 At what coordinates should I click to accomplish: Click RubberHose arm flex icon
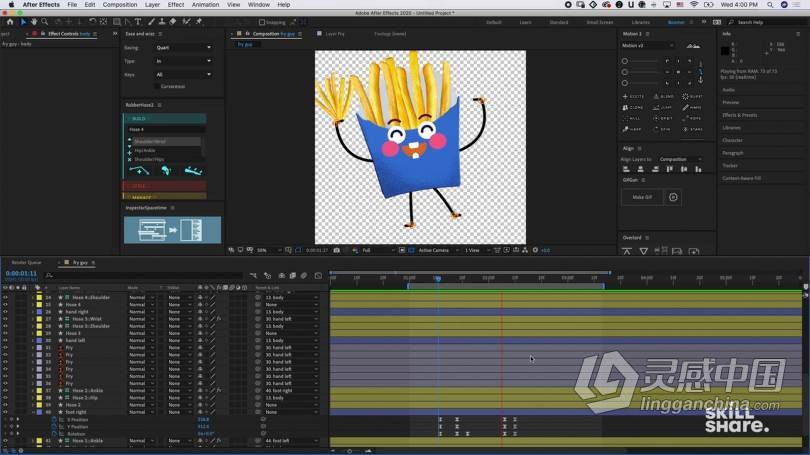click(x=166, y=170)
